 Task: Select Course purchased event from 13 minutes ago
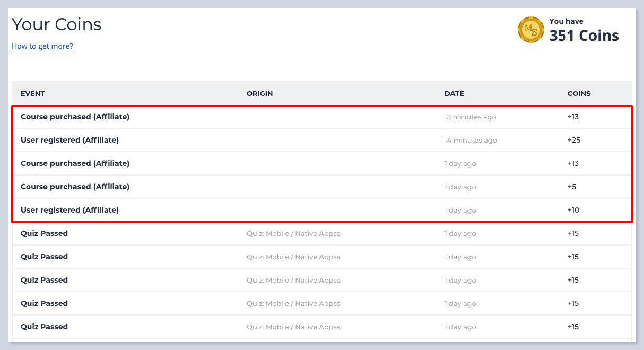point(75,117)
